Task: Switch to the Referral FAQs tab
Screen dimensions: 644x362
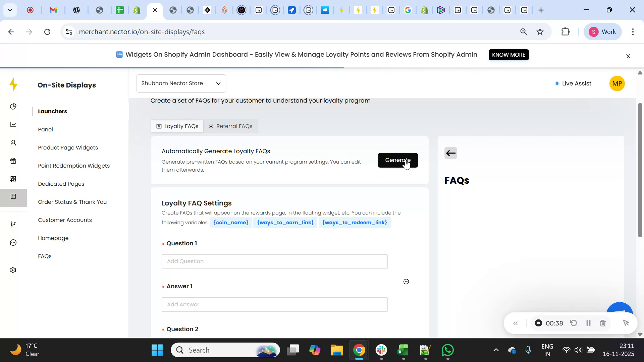Action: pos(231,126)
